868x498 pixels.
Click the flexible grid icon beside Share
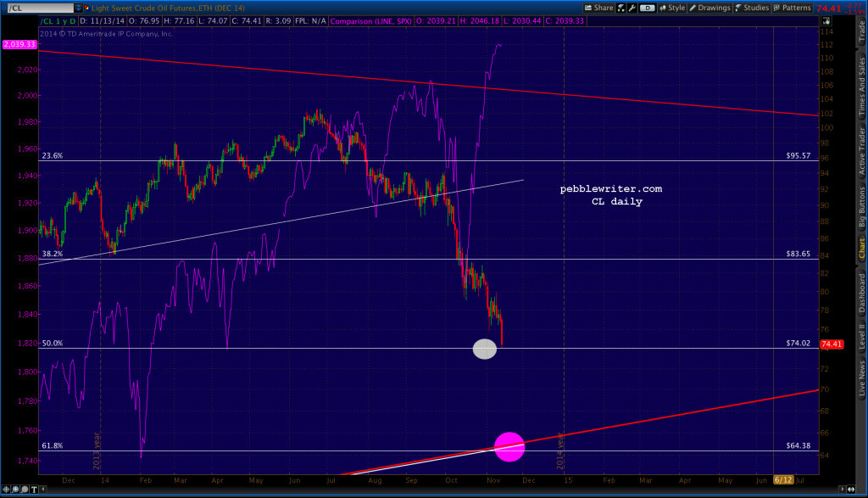620,8
